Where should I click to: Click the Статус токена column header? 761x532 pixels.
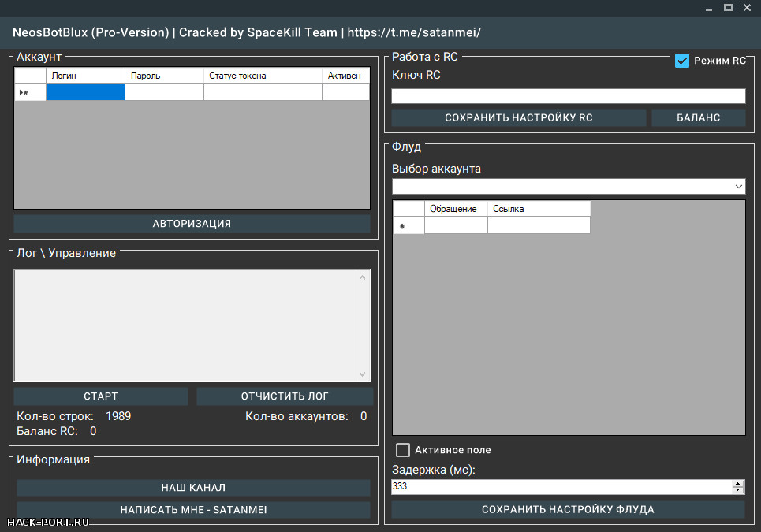[x=263, y=76]
